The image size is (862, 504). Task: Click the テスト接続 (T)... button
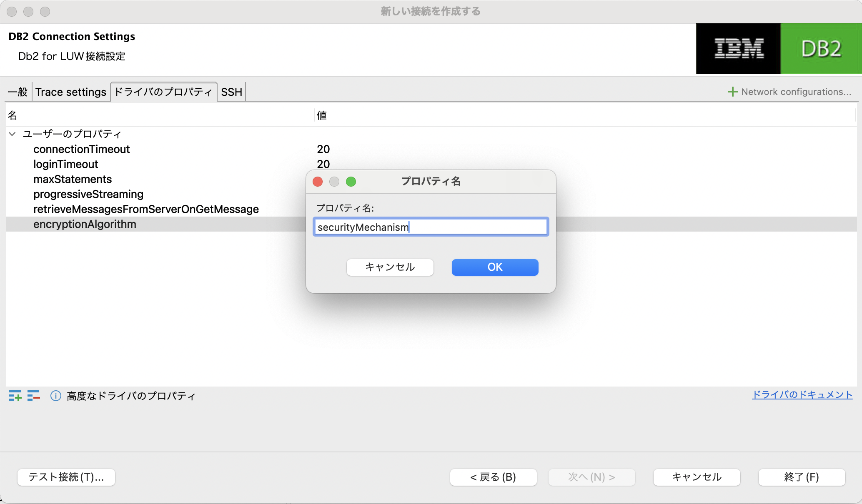tap(66, 477)
